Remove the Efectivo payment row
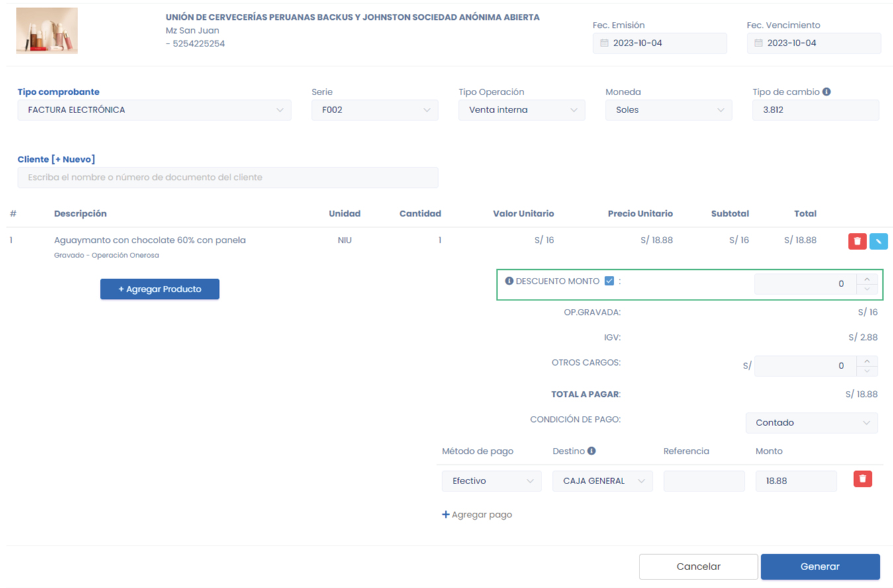This screenshot has width=893, height=588. [x=863, y=479]
